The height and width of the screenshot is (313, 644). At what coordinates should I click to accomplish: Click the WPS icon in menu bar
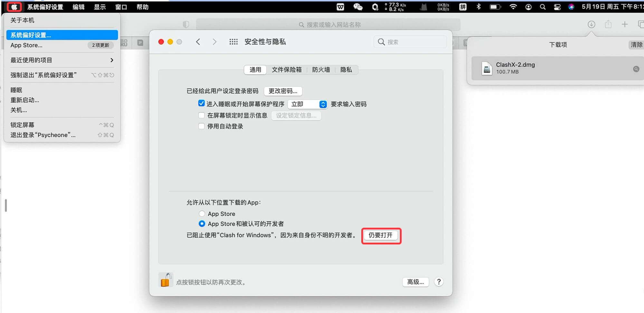(x=340, y=7)
